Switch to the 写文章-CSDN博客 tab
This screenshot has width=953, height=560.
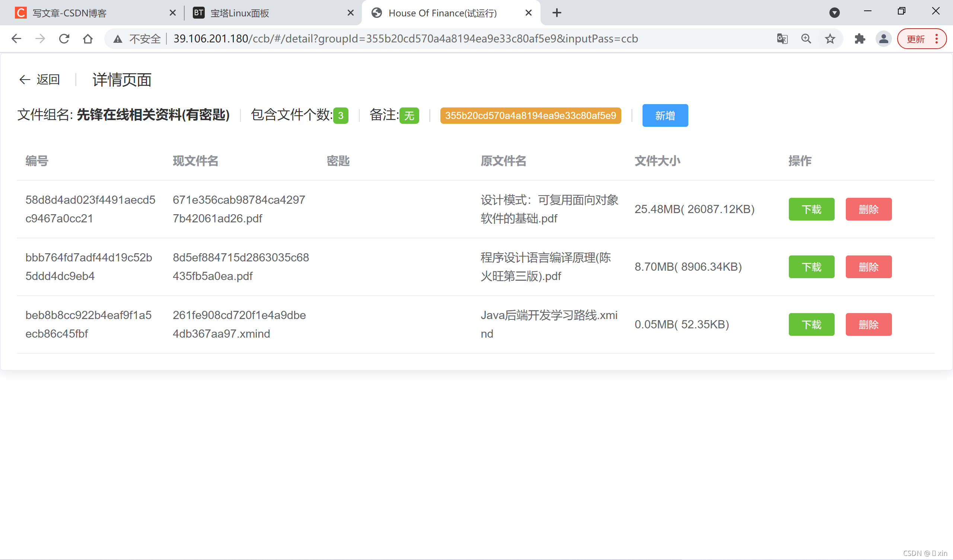coord(91,13)
